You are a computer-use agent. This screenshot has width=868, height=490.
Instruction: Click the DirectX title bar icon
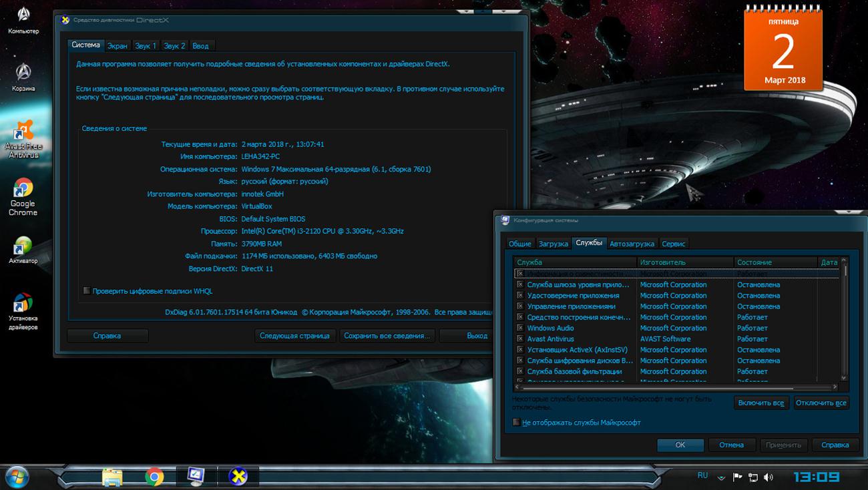[65, 20]
